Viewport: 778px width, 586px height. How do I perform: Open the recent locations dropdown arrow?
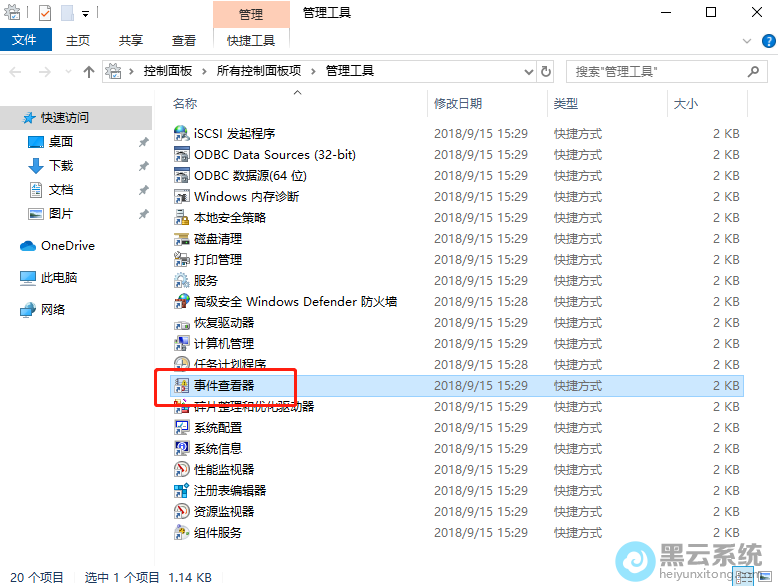click(x=68, y=72)
